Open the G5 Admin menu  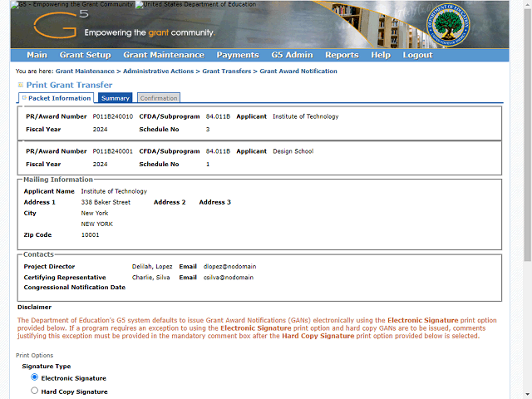(x=292, y=55)
